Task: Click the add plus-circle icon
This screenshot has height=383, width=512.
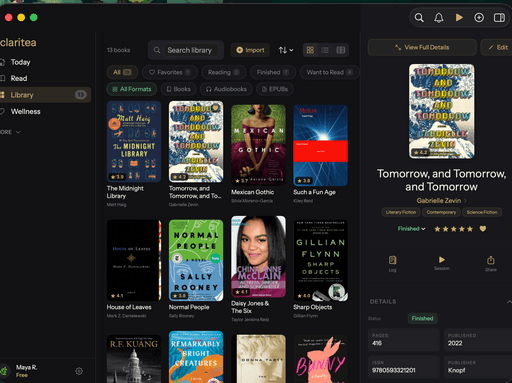Action: tap(479, 17)
